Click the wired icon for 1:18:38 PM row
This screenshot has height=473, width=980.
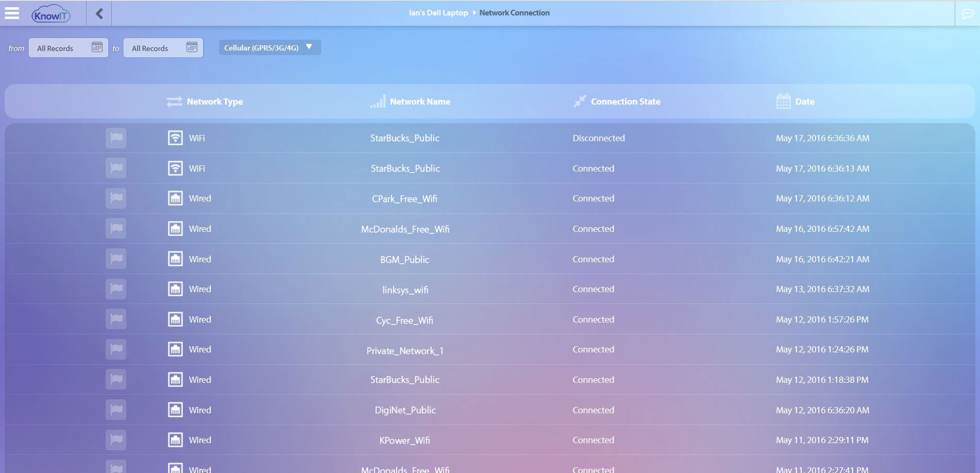tap(175, 380)
